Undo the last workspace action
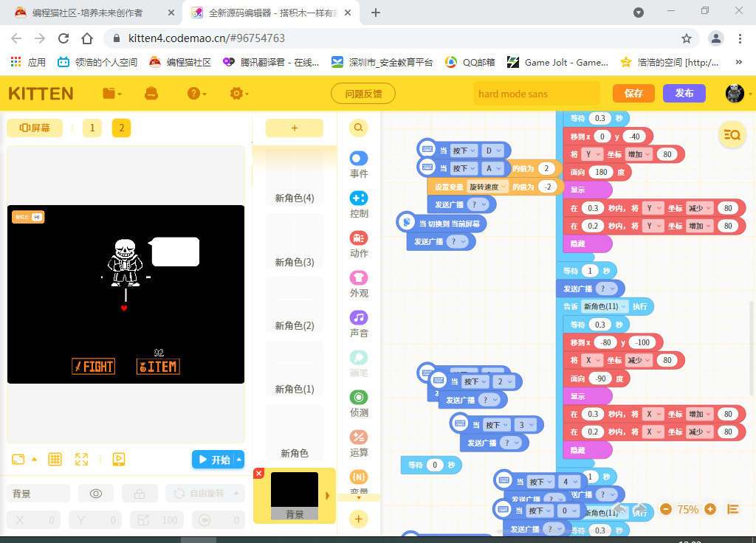Screen dimensions: 756x543 click(x=620, y=510)
